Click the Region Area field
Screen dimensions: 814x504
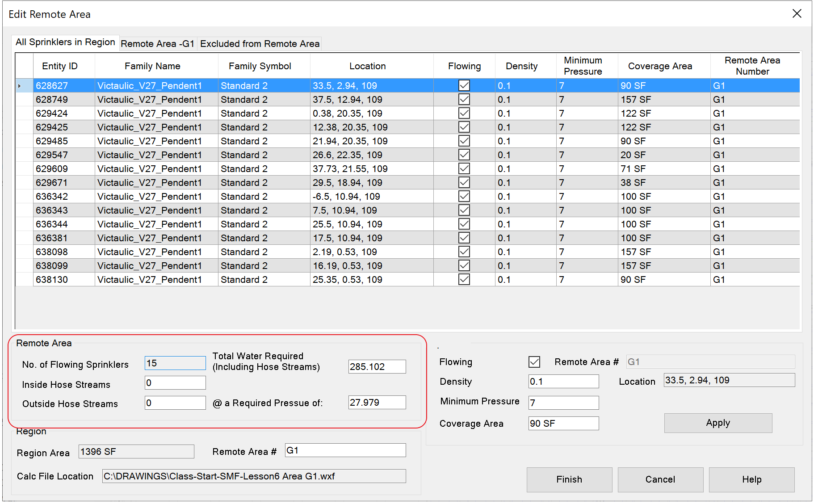pos(136,451)
